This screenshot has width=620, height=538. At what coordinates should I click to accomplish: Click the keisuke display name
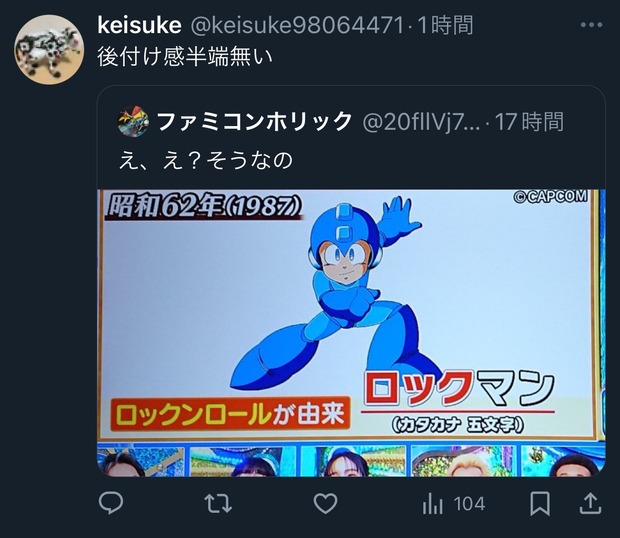tap(139, 25)
